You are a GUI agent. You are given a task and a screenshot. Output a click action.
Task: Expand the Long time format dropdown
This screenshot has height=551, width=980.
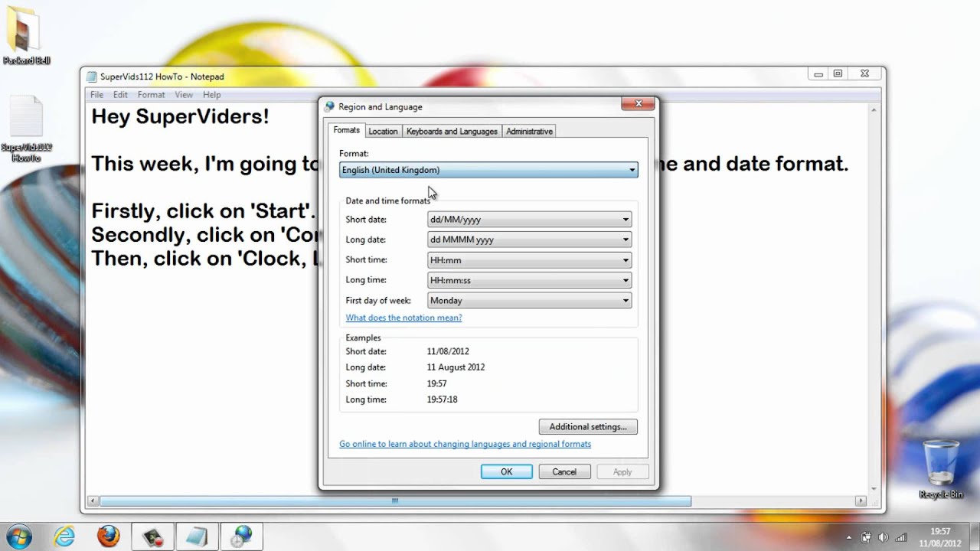529,280
